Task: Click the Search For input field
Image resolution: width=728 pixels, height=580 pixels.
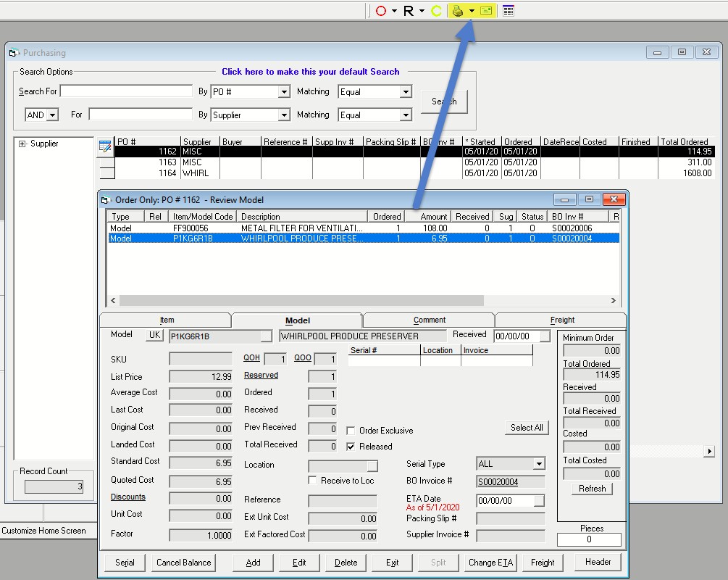Action: [x=126, y=91]
